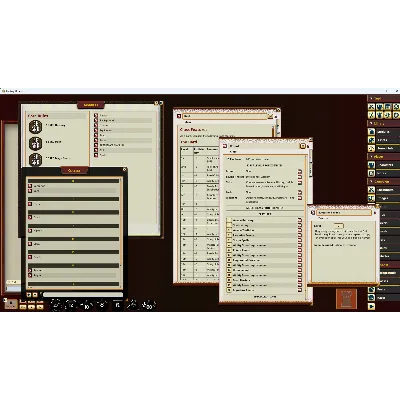
Task: Click the name field atop Class Features sheet
Action: point(225,116)
